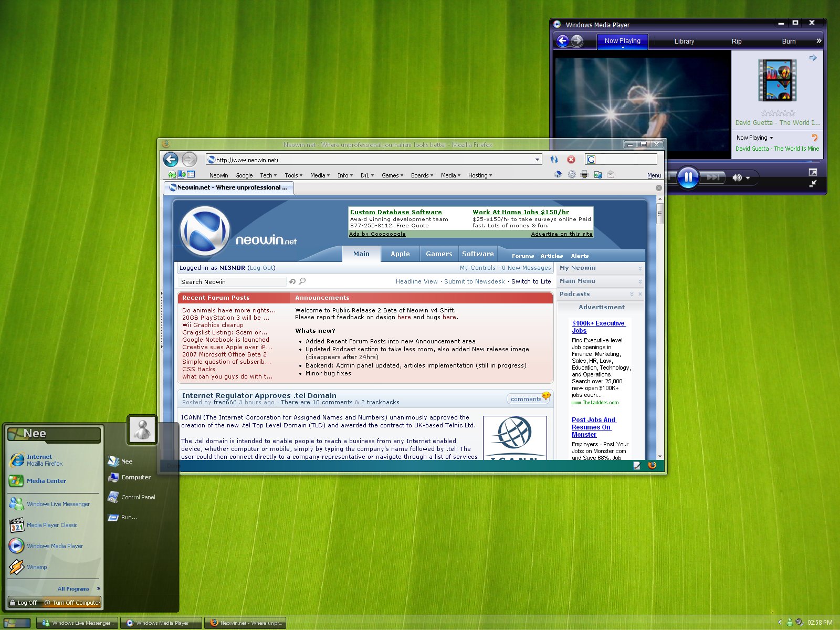
Task: Click the sidebar panel icon in bookmarks toolbar
Action: [191, 174]
